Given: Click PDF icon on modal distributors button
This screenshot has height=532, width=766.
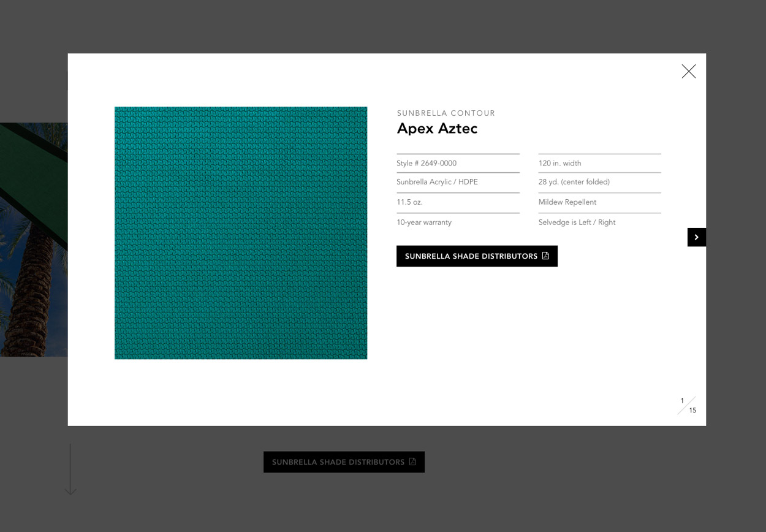Looking at the screenshot, I should [545, 256].
